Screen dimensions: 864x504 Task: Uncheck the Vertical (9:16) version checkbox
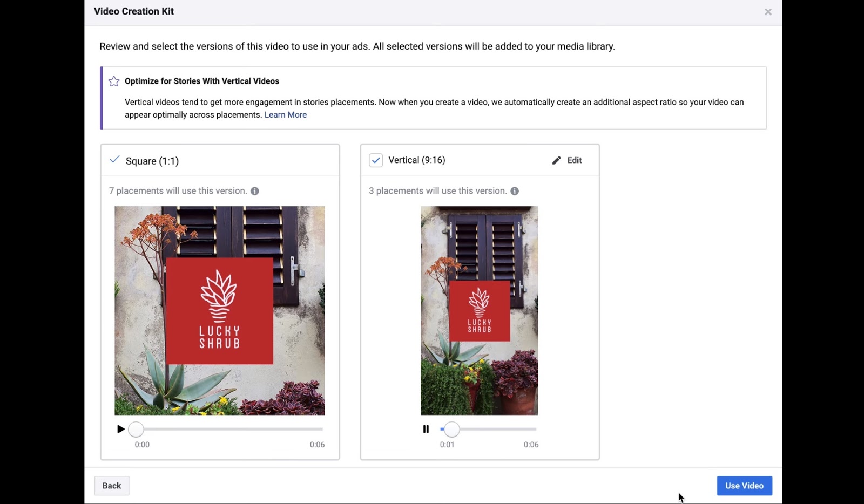[x=376, y=160]
